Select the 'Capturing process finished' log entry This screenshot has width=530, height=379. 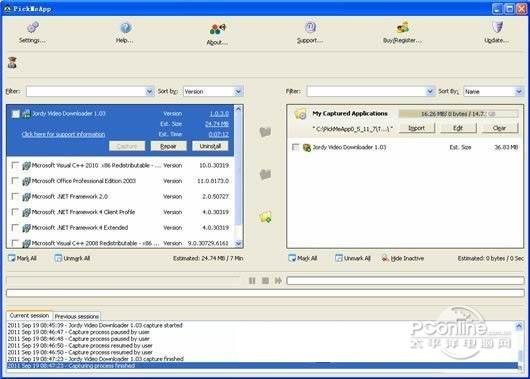click(262, 366)
